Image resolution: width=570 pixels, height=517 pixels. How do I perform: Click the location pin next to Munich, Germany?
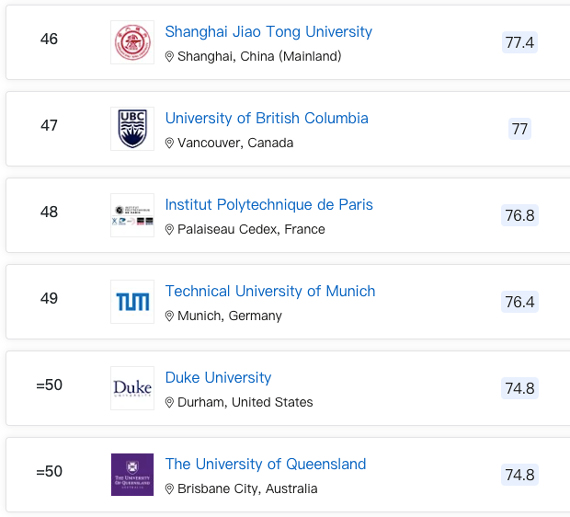pyautogui.click(x=169, y=316)
